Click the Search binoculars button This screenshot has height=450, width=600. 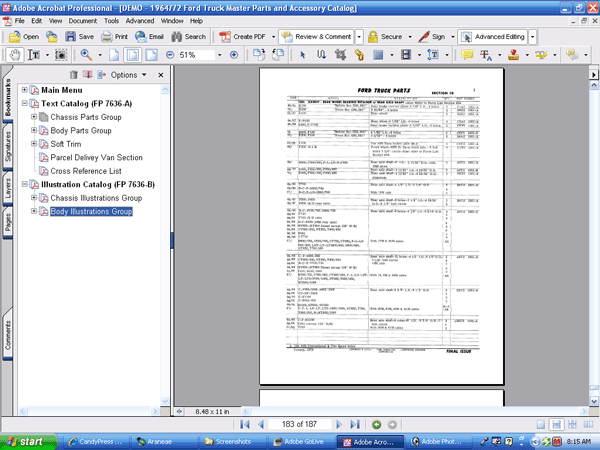(189, 37)
